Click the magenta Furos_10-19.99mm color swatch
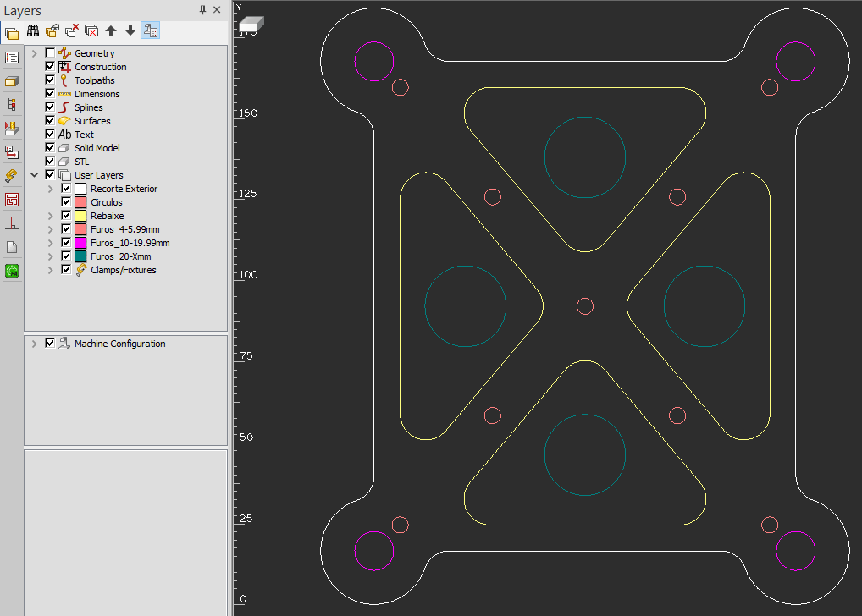This screenshot has height=616, width=862. pos(80,243)
